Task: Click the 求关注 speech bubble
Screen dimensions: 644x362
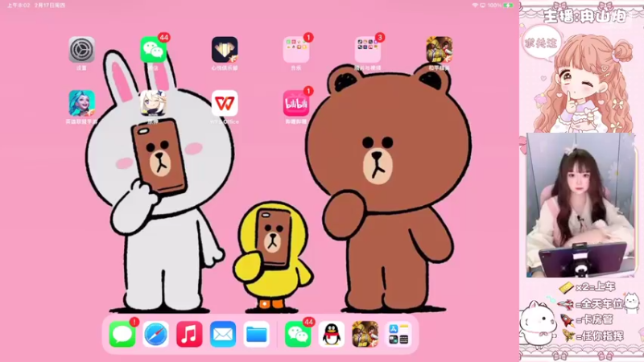Action: pos(542,43)
